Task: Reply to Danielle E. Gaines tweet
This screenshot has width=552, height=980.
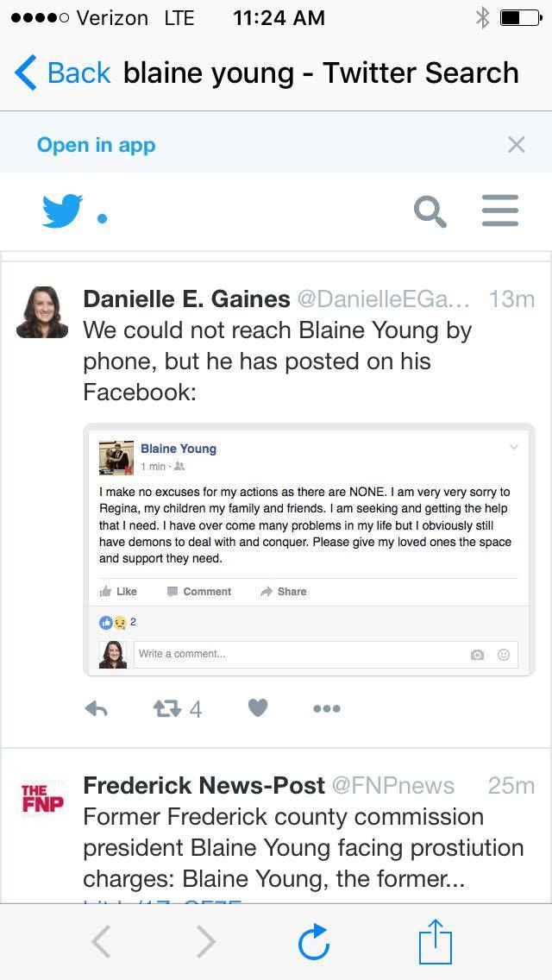Action: click(x=97, y=708)
